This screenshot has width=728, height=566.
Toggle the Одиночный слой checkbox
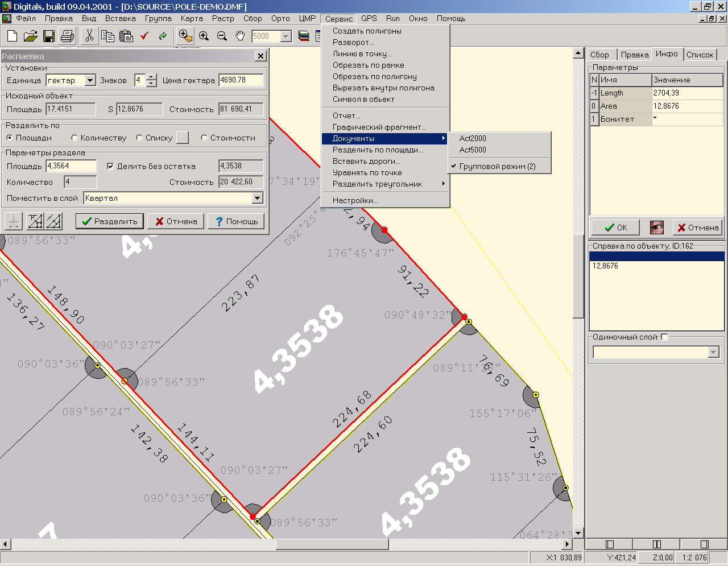664,337
